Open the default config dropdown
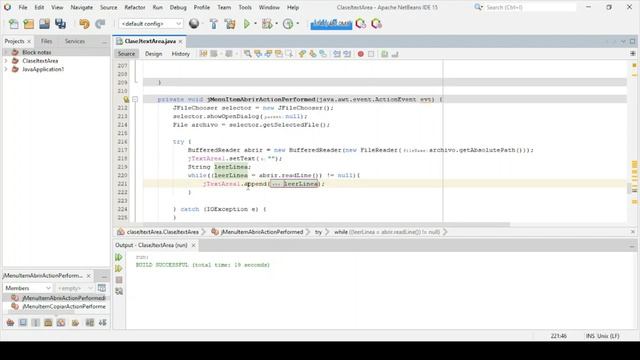The width and height of the screenshot is (640, 360). tap(151, 24)
